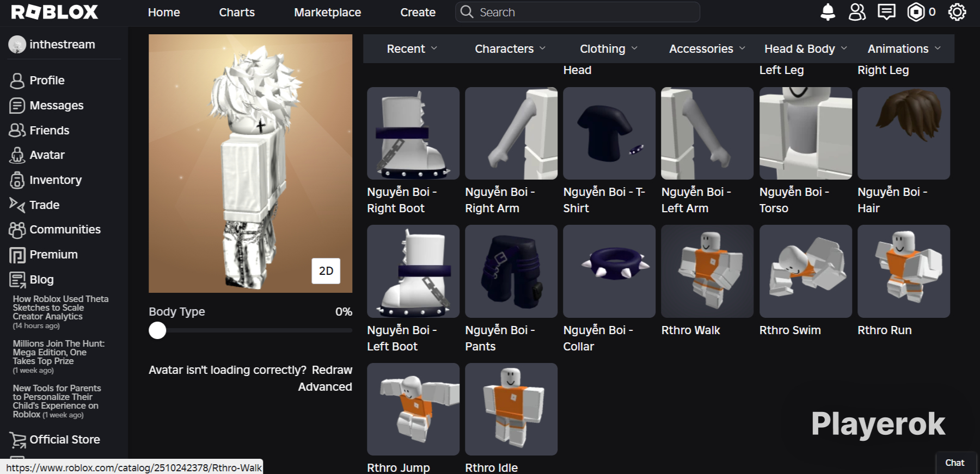Go to Home in top navigation

[x=164, y=12]
